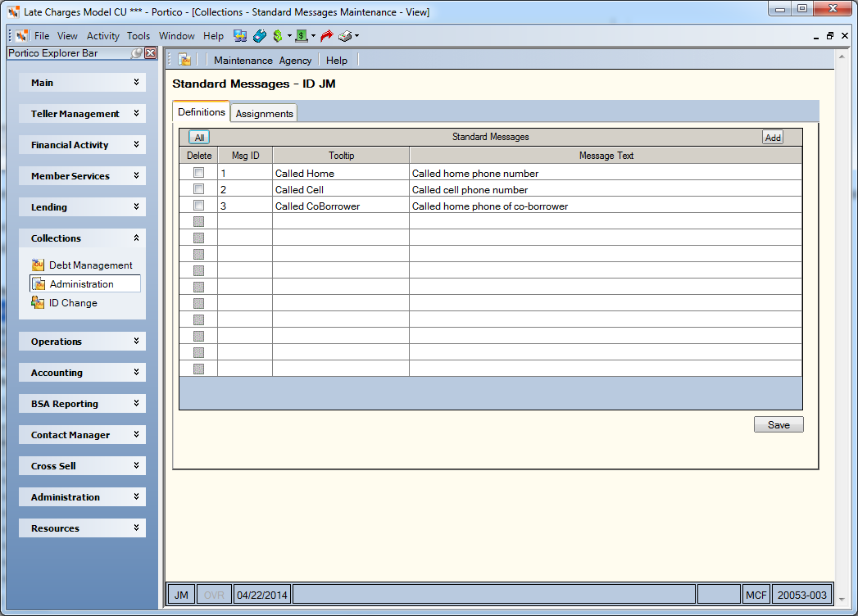Screen dimensions: 858x616
Task: Check delete box for Called Home message
Action: click(198, 173)
